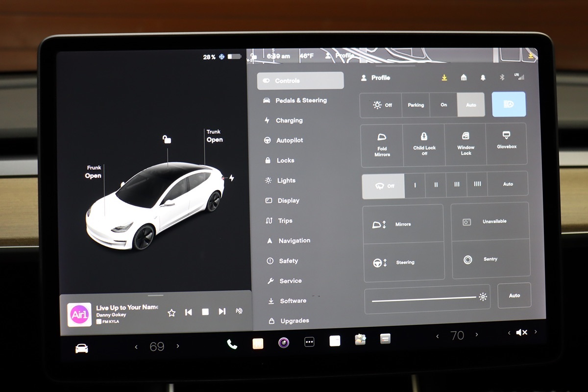Toggle Sentry mode
This screenshot has height=392, width=588.
(490, 259)
